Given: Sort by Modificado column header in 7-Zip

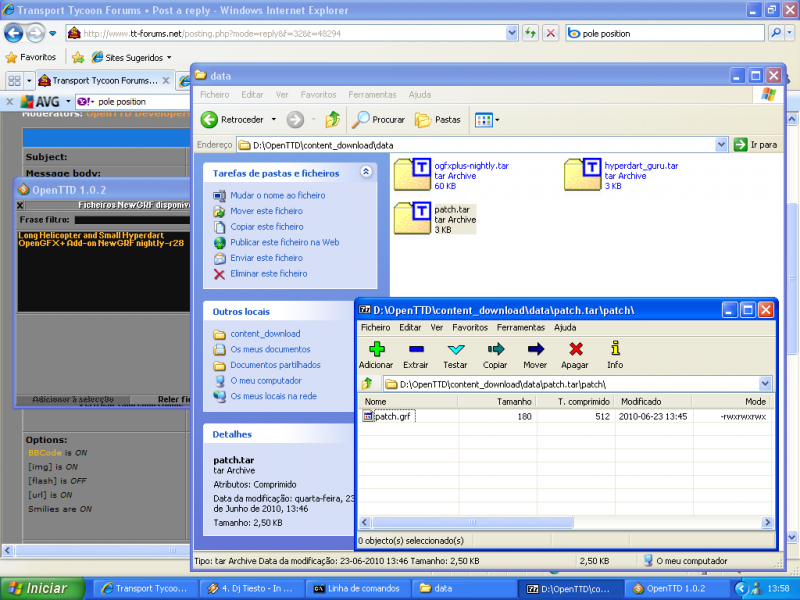Looking at the screenshot, I should click(x=654, y=402).
